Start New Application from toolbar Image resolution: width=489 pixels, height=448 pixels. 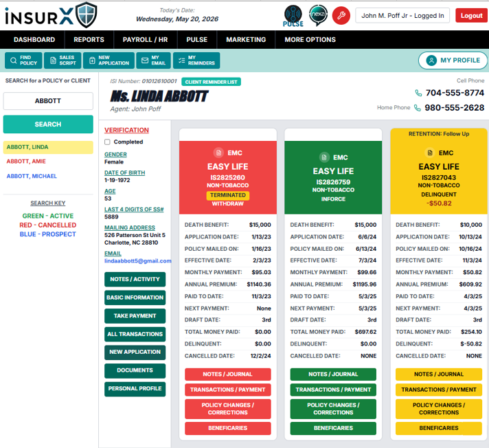click(x=109, y=60)
